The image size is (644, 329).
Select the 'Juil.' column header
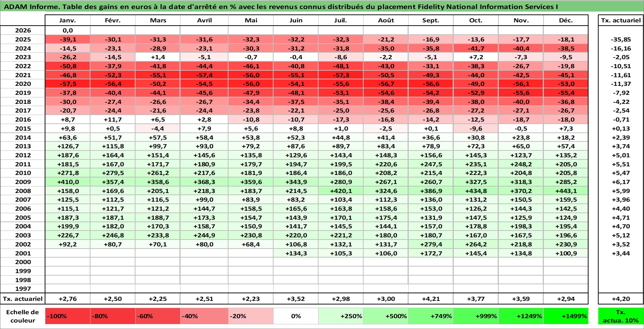341,20
